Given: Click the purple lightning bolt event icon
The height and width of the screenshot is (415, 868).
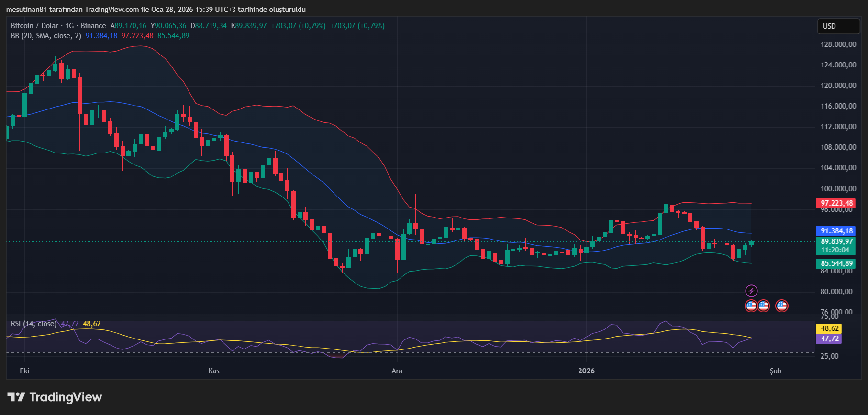Looking at the screenshot, I should [x=751, y=291].
